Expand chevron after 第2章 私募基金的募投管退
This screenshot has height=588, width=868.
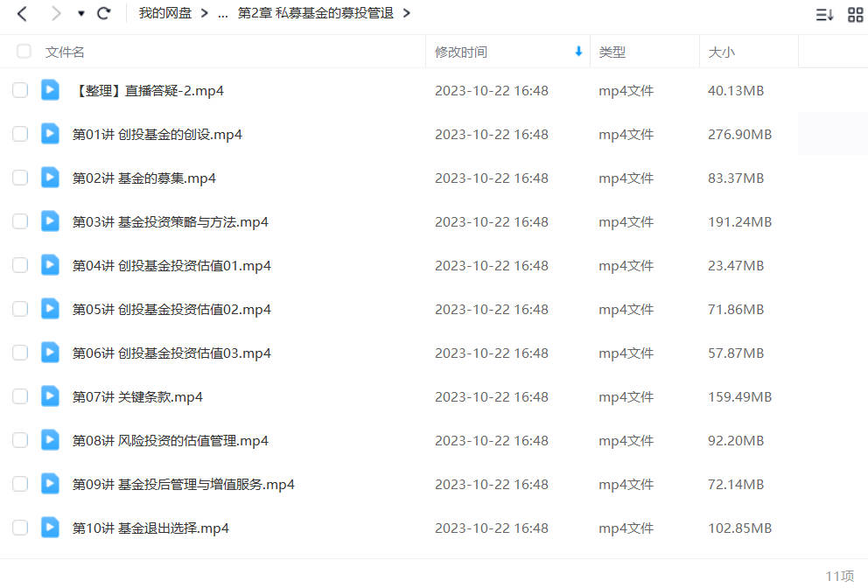click(407, 13)
